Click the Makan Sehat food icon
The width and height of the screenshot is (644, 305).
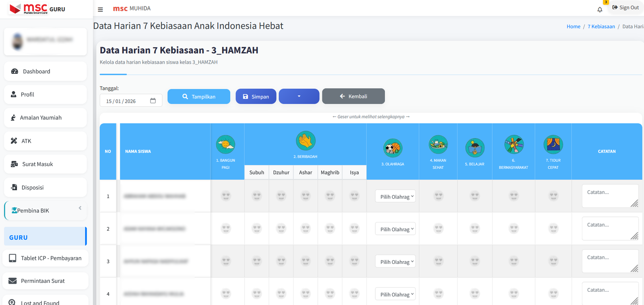click(x=438, y=145)
